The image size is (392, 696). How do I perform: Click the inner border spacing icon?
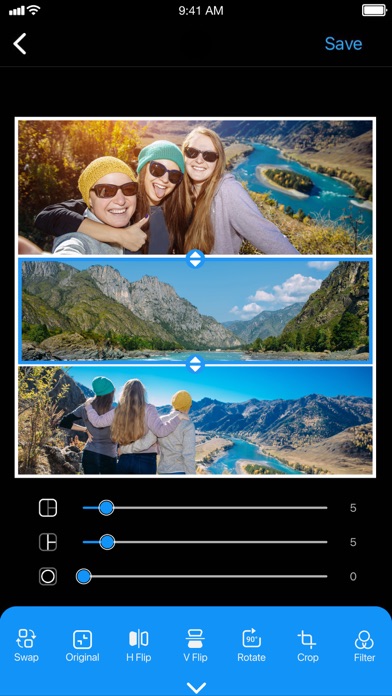(48, 542)
